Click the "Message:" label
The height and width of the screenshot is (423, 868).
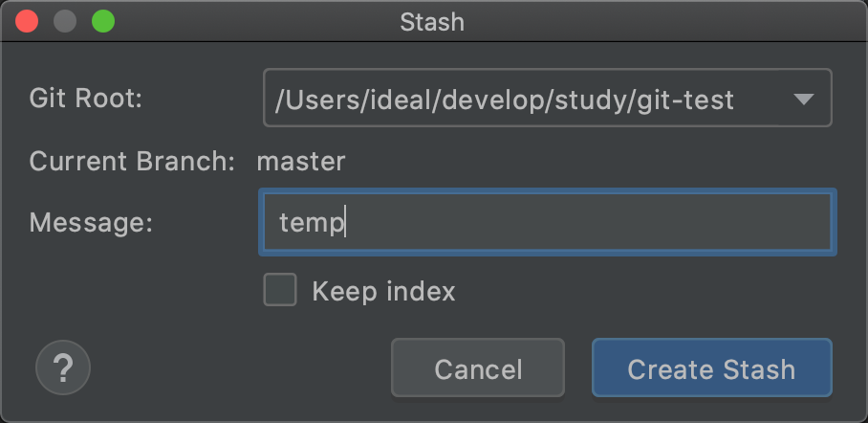(x=91, y=223)
